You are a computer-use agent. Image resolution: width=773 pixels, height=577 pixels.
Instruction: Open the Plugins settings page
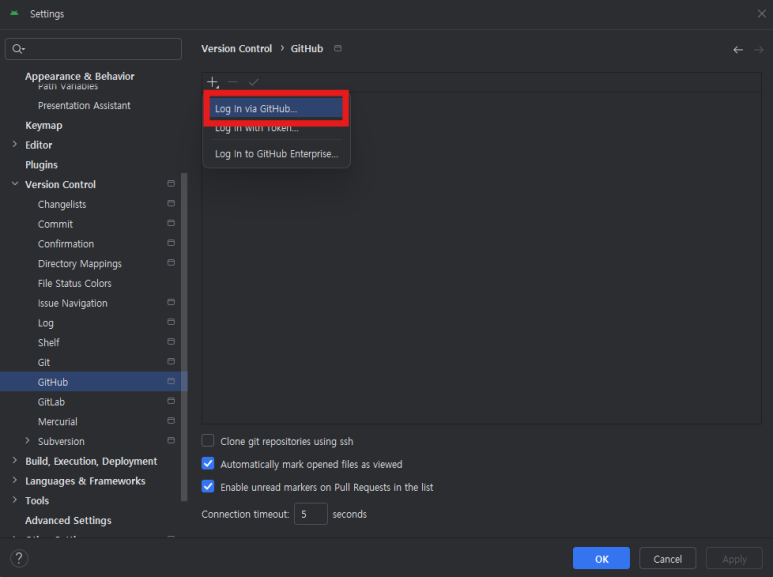[41, 165]
